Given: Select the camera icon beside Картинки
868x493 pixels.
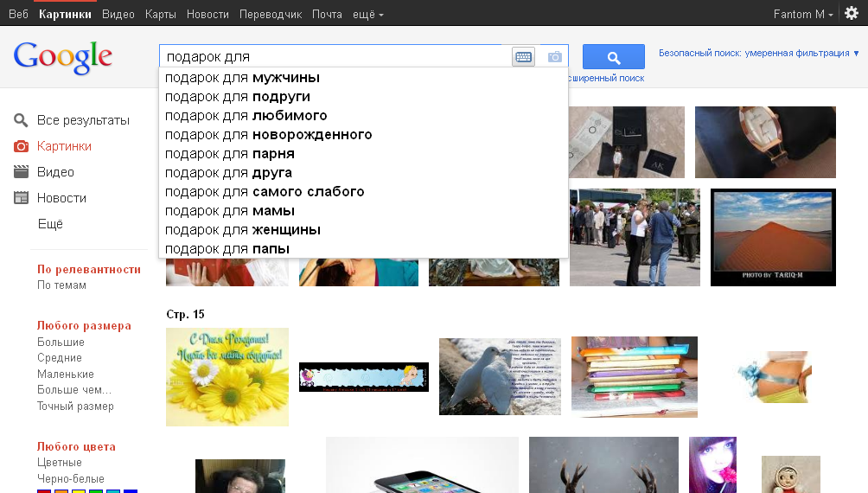Looking at the screenshot, I should pyautogui.click(x=21, y=146).
